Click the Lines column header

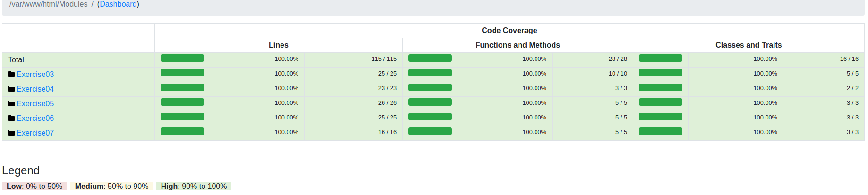coord(279,45)
